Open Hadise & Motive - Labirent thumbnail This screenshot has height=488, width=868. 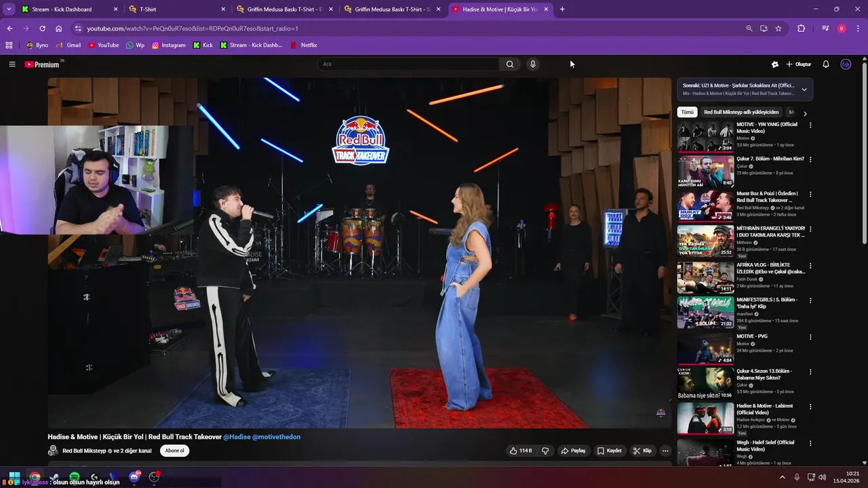point(705,418)
